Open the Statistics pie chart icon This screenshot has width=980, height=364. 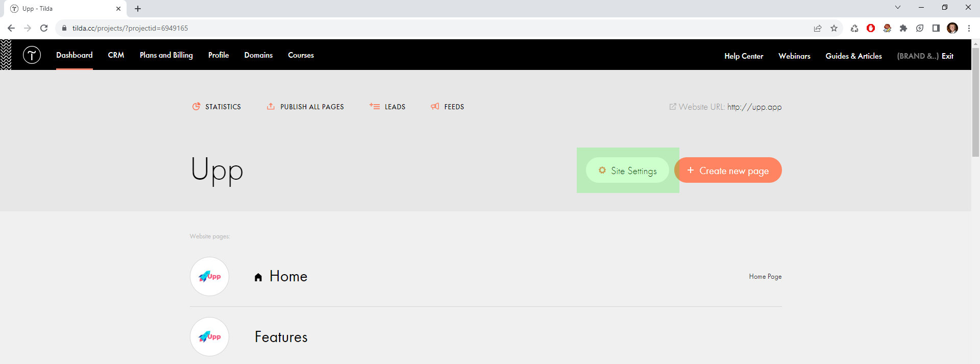point(196,106)
